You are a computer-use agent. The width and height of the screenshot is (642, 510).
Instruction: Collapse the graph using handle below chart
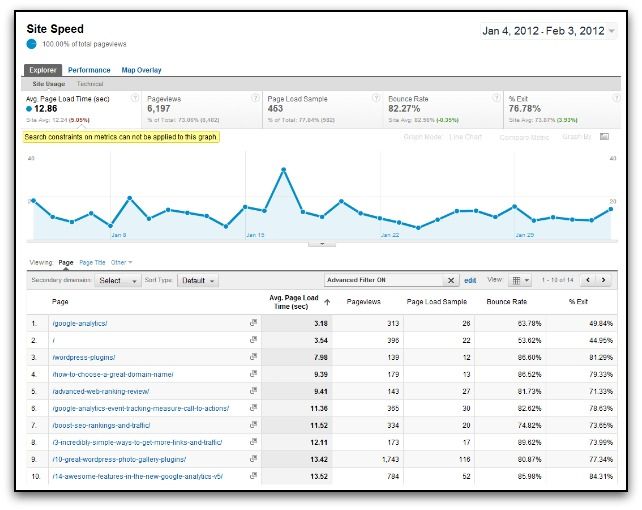coord(322,244)
